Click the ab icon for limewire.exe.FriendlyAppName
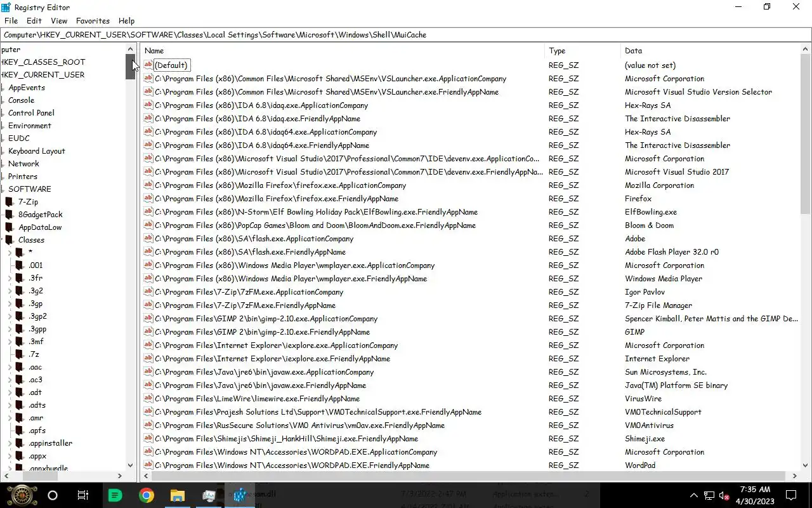Image resolution: width=812 pixels, height=508 pixels. pos(148,398)
